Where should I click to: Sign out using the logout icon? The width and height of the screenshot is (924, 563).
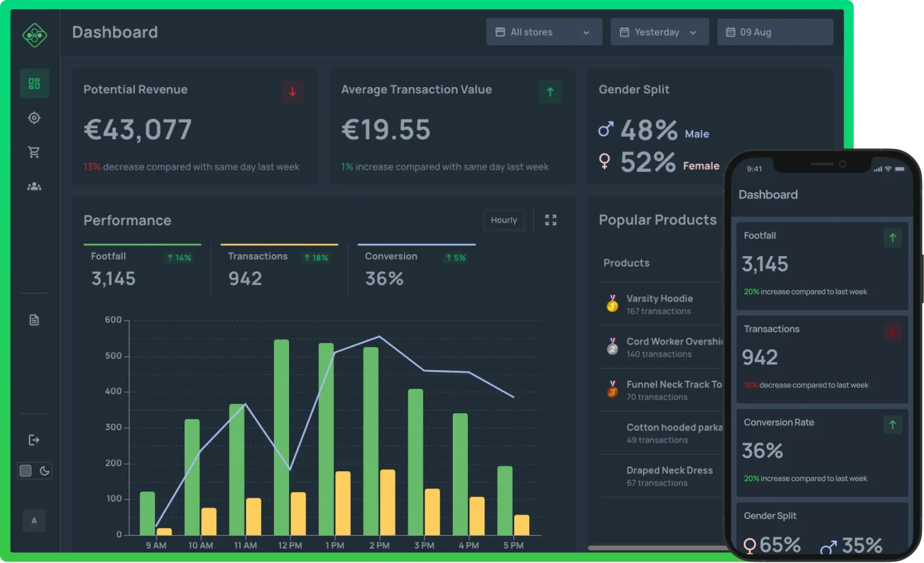click(x=34, y=439)
